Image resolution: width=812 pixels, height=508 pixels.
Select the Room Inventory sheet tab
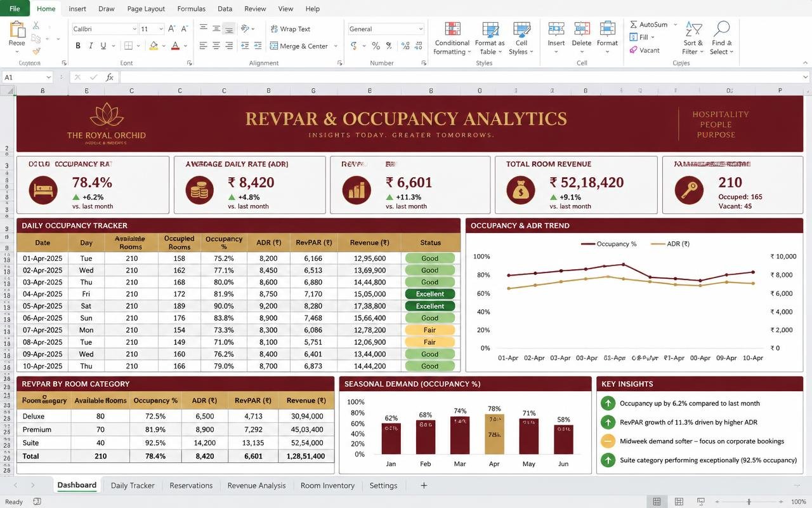click(x=327, y=485)
